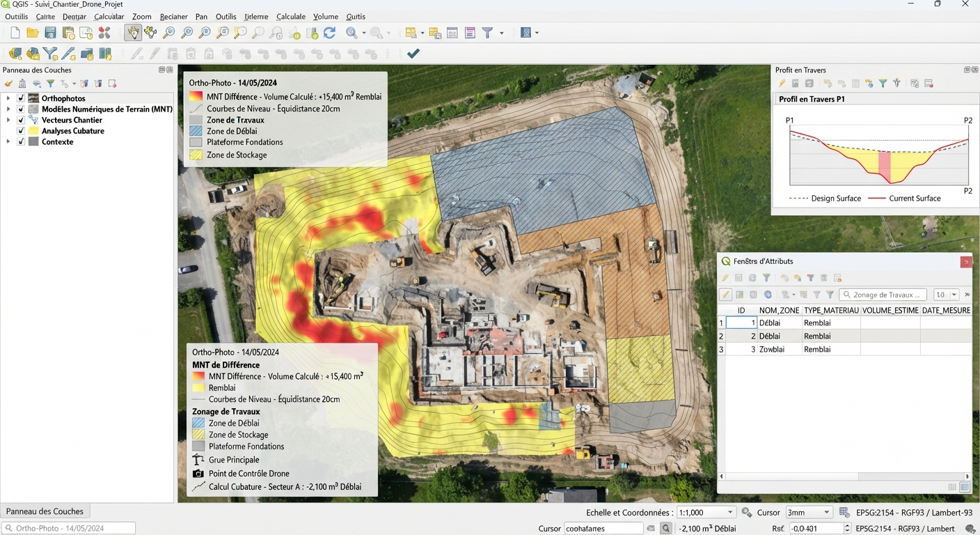Screen dimensions: 980x535
Task: Toggle editing pencil in attributes table lower toolbar
Action: click(725, 295)
